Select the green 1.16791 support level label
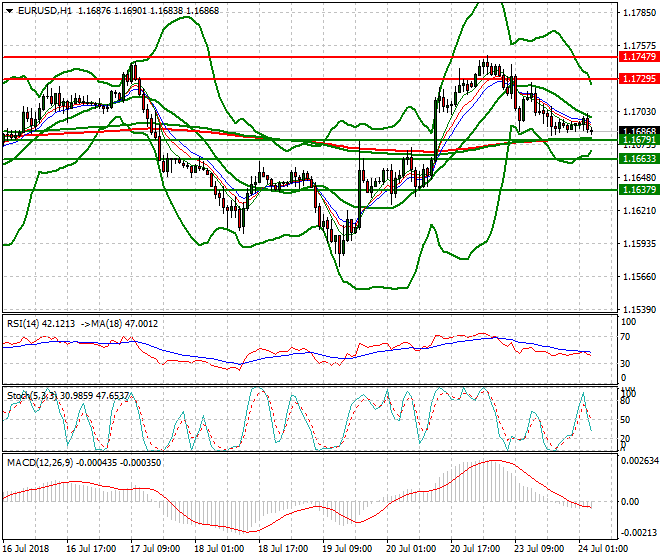The height and width of the screenshot is (560, 660). [x=639, y=140]
